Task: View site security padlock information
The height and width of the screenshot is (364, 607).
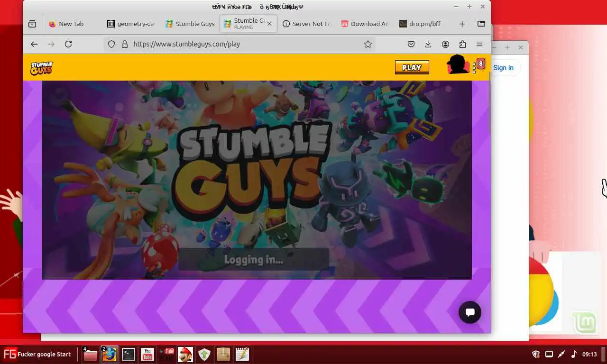Action: (x=125, y=44)
